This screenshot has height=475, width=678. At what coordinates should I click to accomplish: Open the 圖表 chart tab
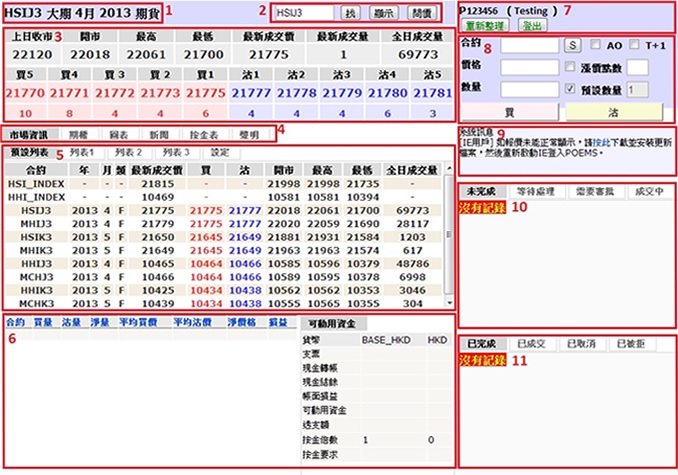[120, 134]
